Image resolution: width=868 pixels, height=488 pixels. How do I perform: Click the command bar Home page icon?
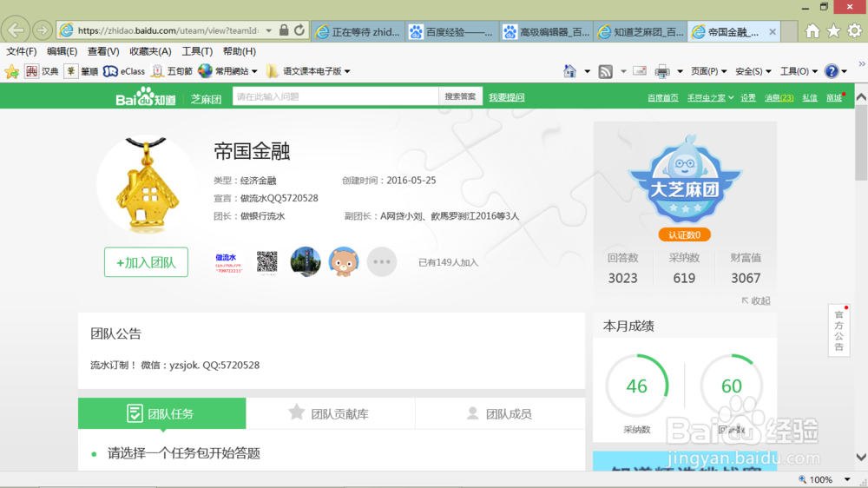click(569, 71)
